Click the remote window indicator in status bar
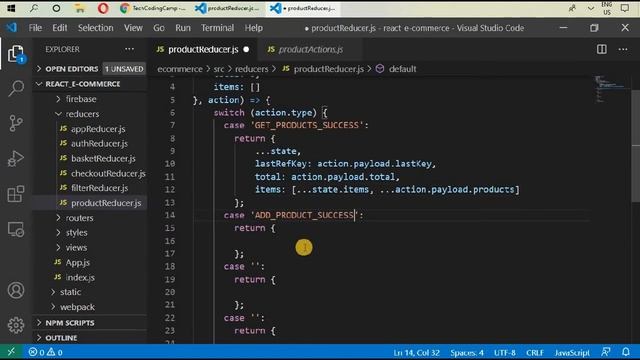 [11, 352]
